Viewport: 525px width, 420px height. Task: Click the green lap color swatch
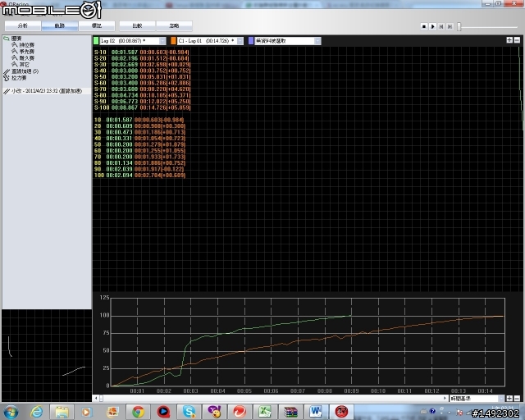point(96,41)
